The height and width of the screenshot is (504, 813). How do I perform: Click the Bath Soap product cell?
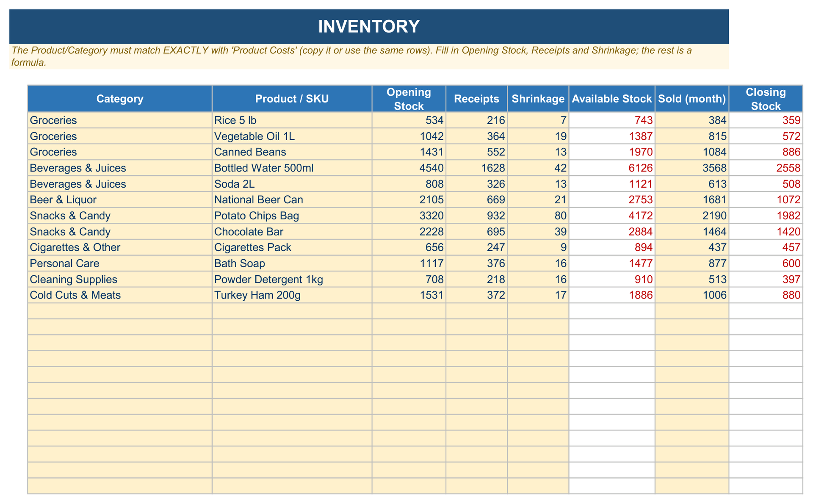pos(292,263)
